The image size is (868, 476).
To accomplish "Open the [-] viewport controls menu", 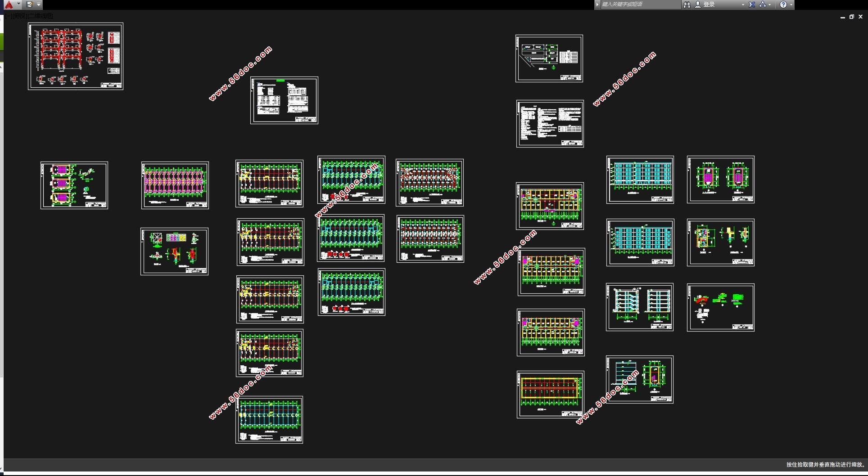I will click(9, 16).
